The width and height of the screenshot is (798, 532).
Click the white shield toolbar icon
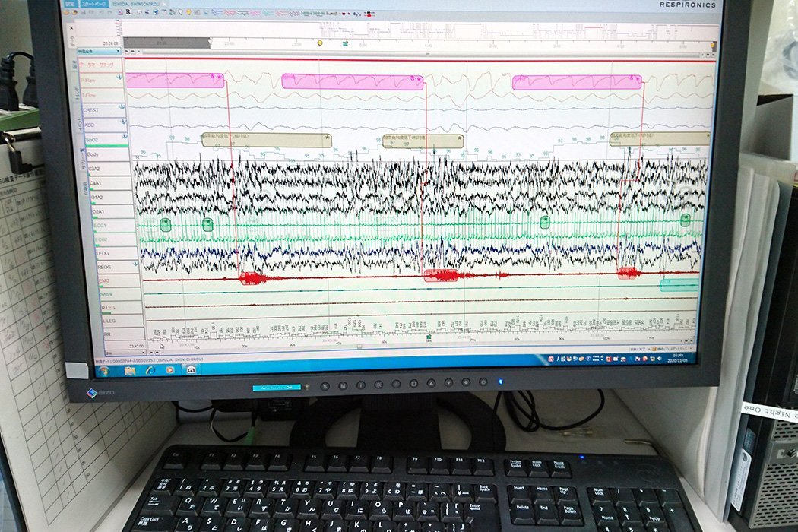179,12
